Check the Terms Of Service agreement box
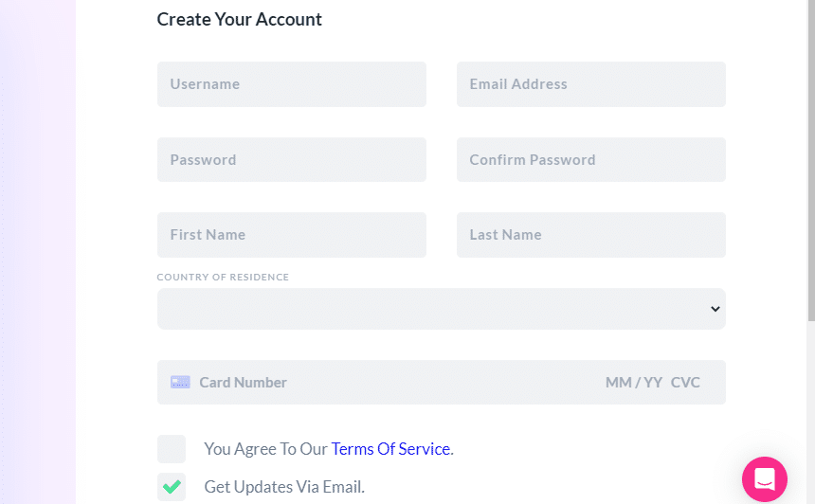The height and width of the screenshot is (504, 815). click(172, 449)
